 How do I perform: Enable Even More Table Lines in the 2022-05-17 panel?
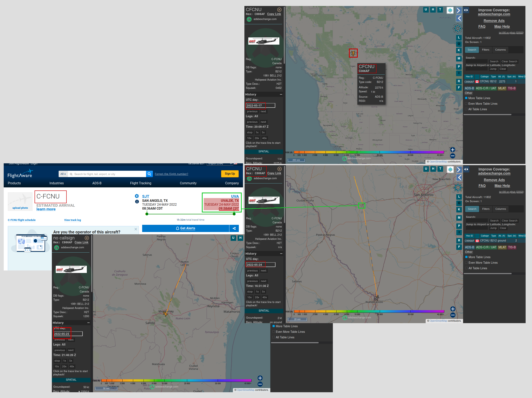(x=466, y=103)
